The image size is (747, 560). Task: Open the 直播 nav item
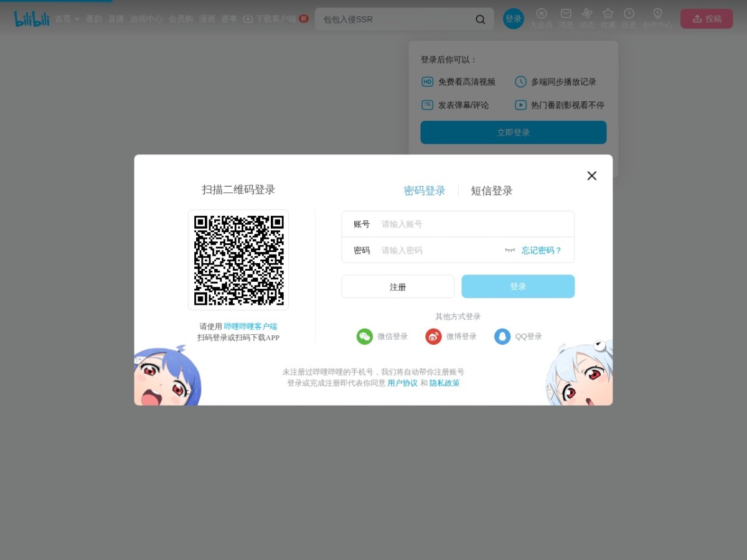tap(116, 19)
